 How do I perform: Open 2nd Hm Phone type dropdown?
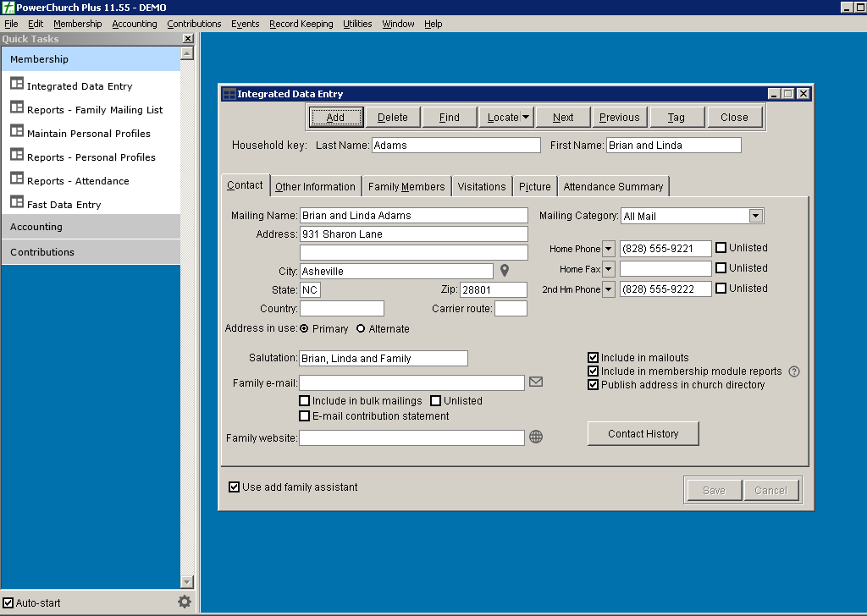(x=608, y=289)
